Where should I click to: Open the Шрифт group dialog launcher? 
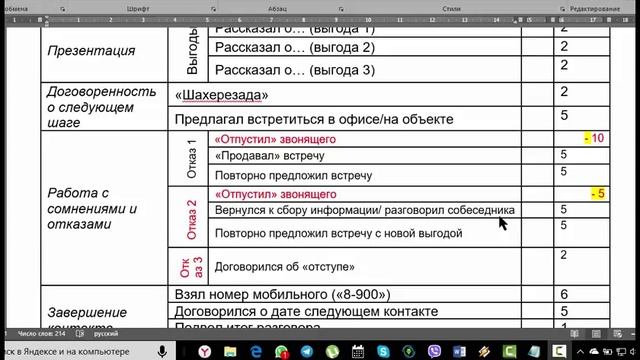[213, 9]
